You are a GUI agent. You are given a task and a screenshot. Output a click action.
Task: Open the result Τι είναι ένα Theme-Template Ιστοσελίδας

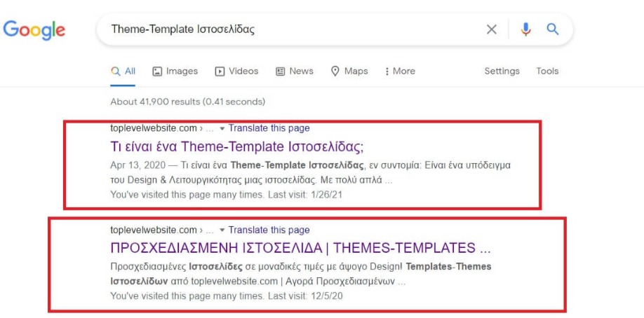click(237, 146)
